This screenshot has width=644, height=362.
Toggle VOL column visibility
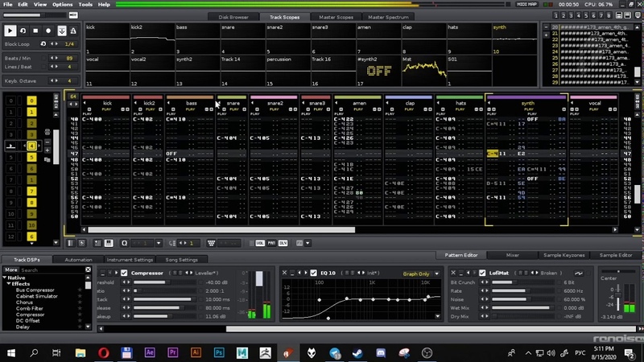(x=260, y=244)
